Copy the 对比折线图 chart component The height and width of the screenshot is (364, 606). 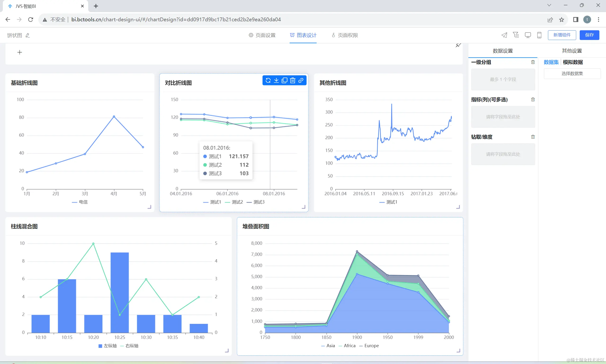coord(284,80)
